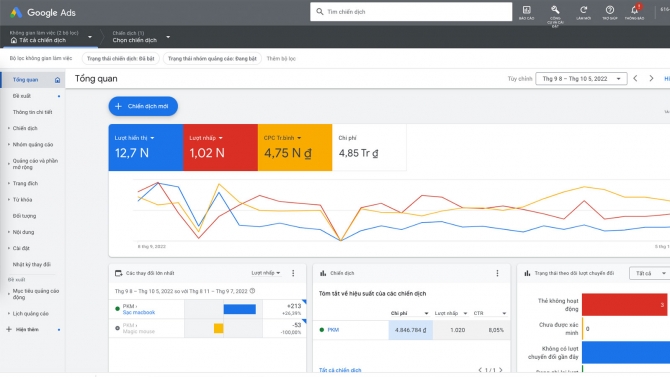Image resolution: width=670 pixels, height=377 pixels.
Task: Click the Chiến dịch mới button
Action: [x=143, y=106]
